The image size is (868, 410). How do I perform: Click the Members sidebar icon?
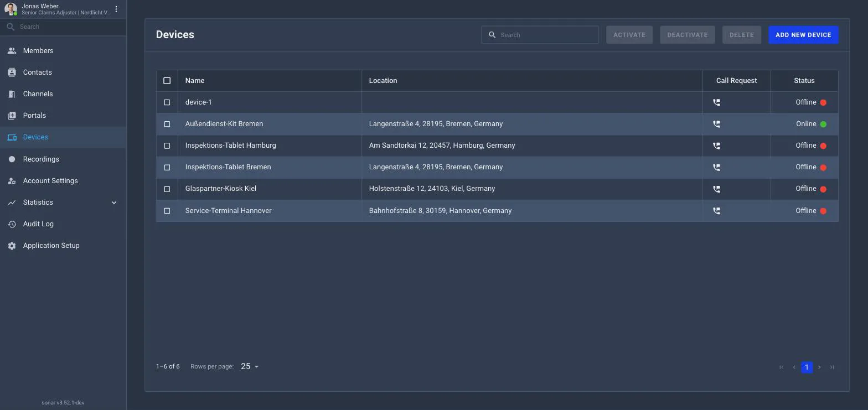(12, 51)
